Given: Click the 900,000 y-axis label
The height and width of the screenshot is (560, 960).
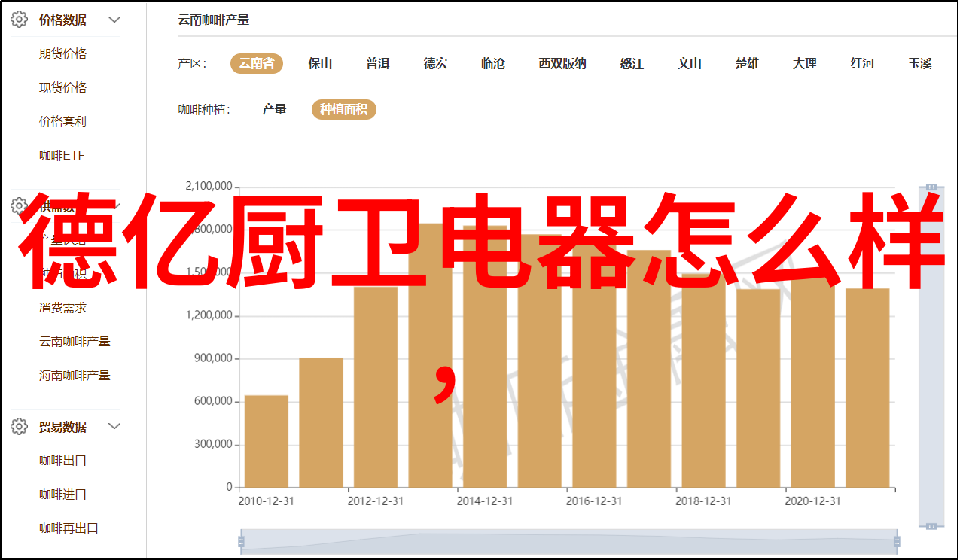Looking at the screenshot, I should [x=213, y=358].
